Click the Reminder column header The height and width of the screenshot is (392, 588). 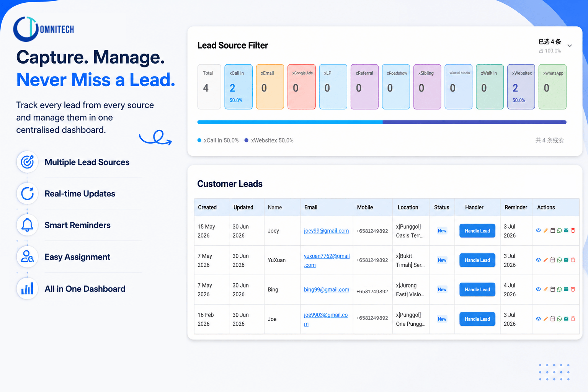(516, 207)
